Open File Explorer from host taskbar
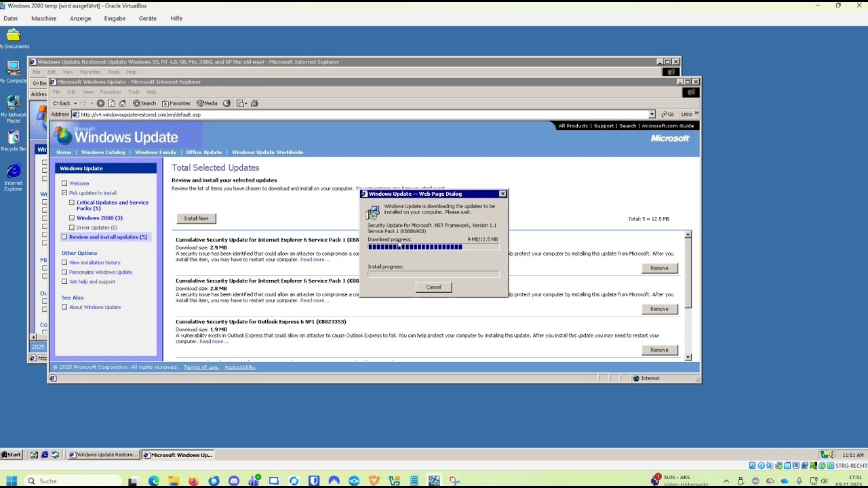Image resolution: width=868 pixels, height=488 pixels. coord(174,481)
